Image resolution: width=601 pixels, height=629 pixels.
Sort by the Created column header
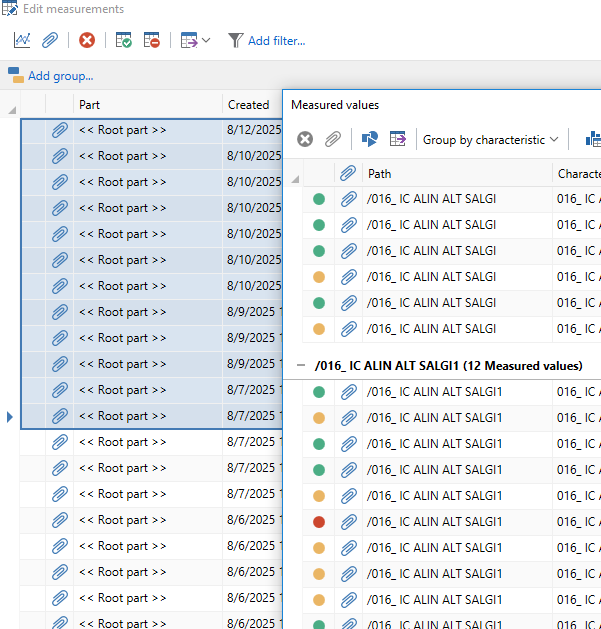pos(248,104)
